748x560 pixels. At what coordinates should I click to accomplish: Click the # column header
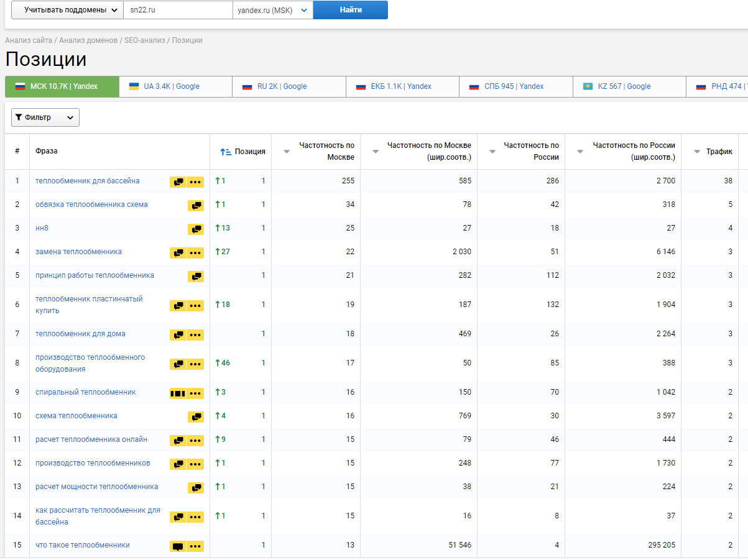(x=17, y=152)
